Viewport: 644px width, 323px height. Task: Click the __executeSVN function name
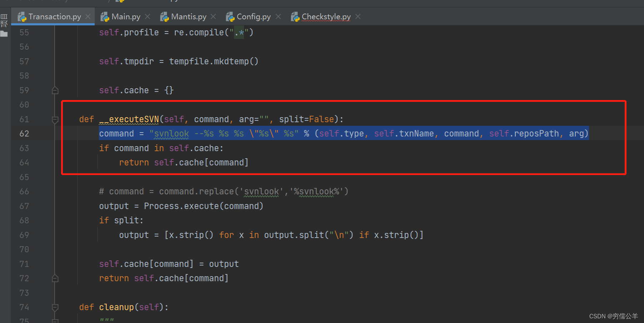pos(129,119)
